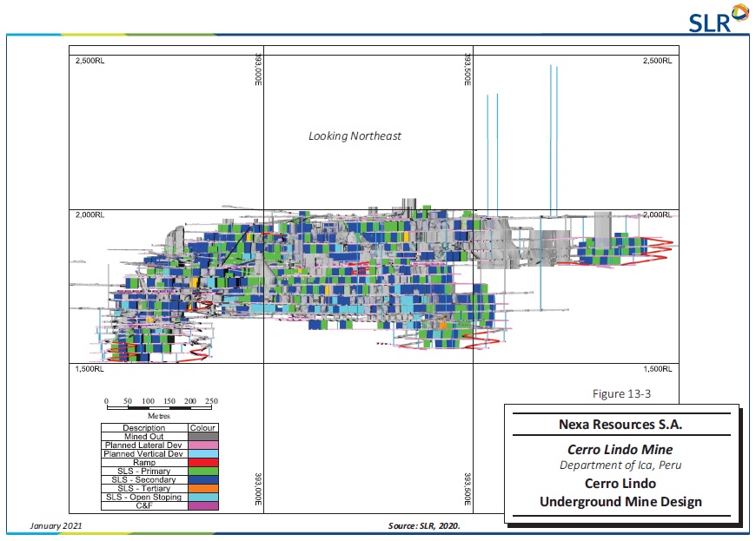Select the pink Planned Lateral Dev swatch
This screenshot has width=756, height=541.
[x=202, y=445]
